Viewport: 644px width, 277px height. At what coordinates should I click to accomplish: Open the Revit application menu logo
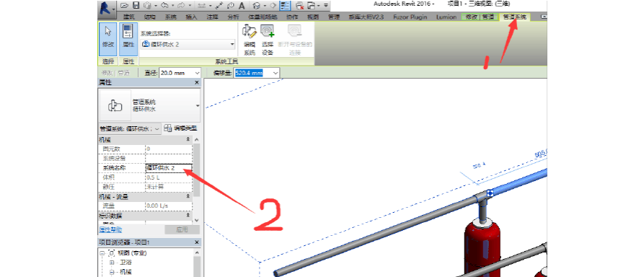tap(107, 9)
